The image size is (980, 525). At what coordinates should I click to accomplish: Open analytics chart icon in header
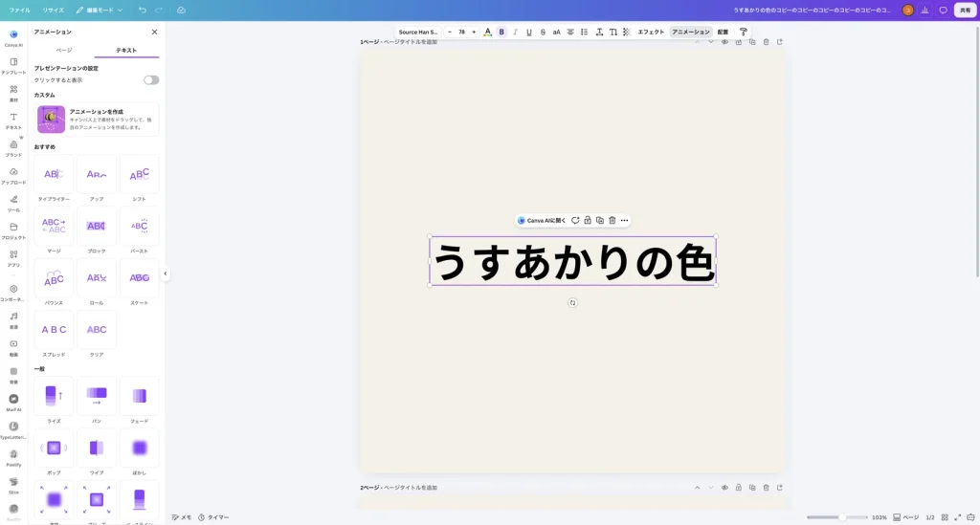click(925, 10)
